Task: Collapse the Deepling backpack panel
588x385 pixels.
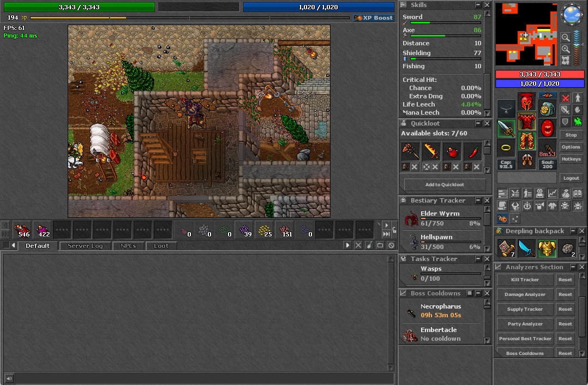Action: click(573, 231)
